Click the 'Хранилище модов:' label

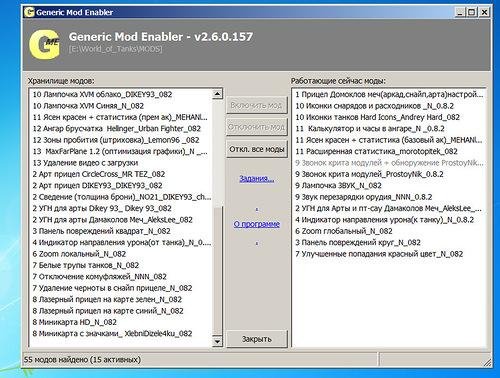tap(61, 81)
